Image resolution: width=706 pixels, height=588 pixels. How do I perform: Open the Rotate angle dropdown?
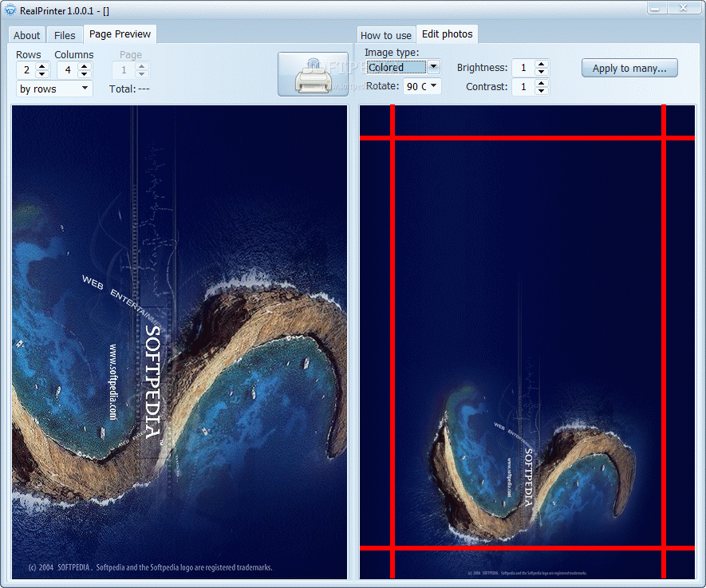(x=422, y=86)
